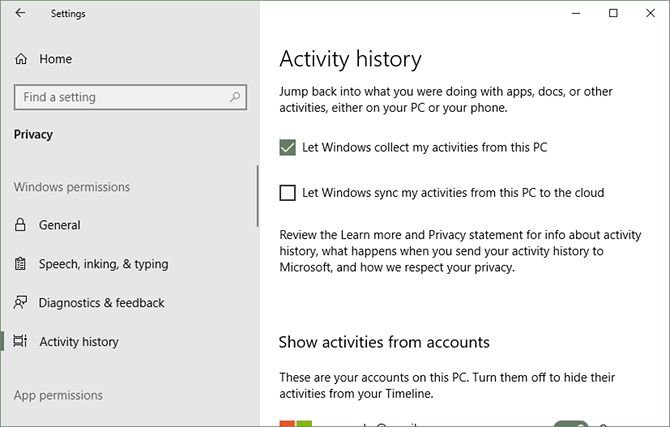The height and width of the screenshot is (427, 670).
Task: Click the General lock icon
Action: pyautogui.click(x=21, y=225)
